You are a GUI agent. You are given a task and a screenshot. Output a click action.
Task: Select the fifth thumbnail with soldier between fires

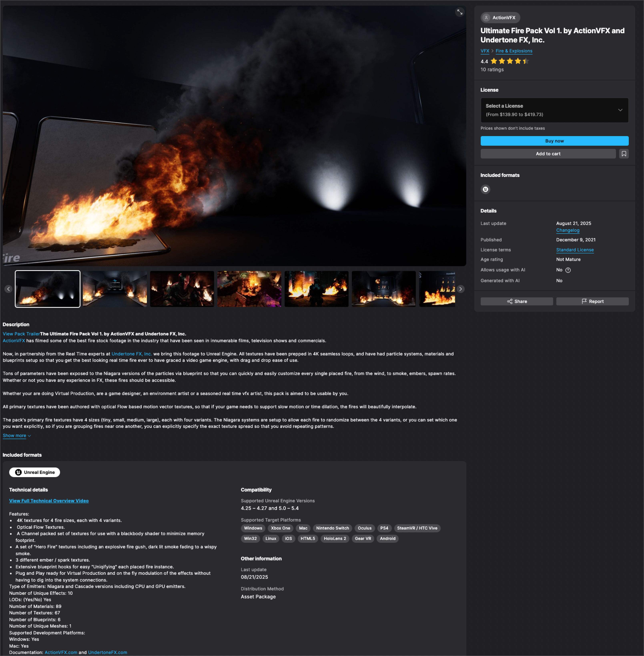317,289
